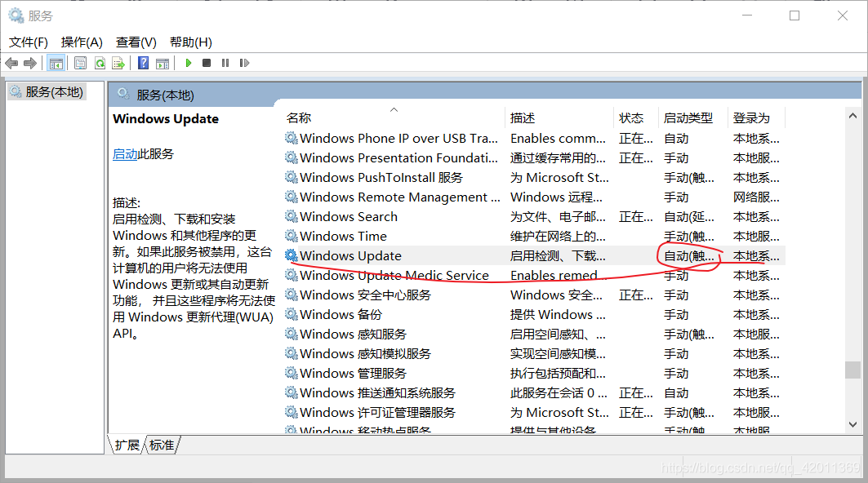Select Windows 推送通知系统服务 row name

(377, 392)
